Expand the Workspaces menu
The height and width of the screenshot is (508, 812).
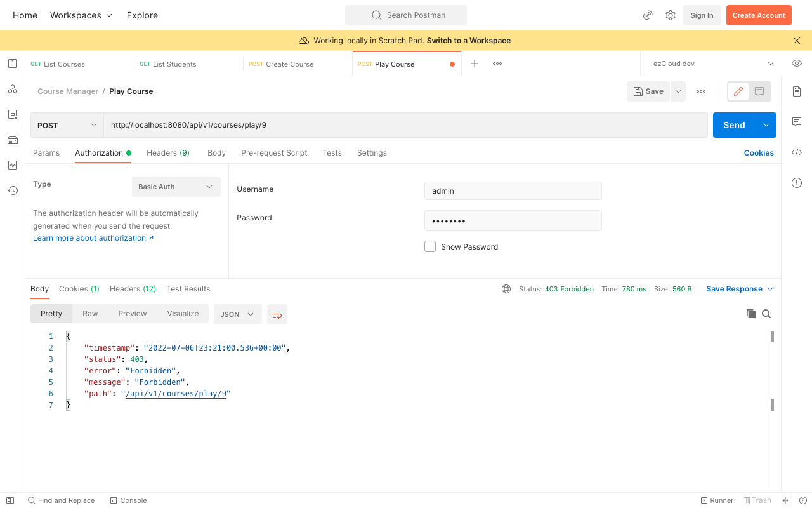81,15
